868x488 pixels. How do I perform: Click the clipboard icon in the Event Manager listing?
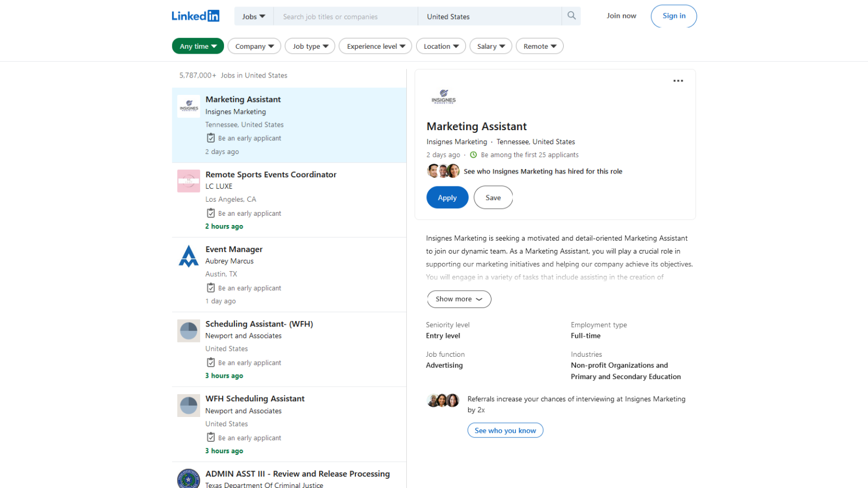pos(210,288)
